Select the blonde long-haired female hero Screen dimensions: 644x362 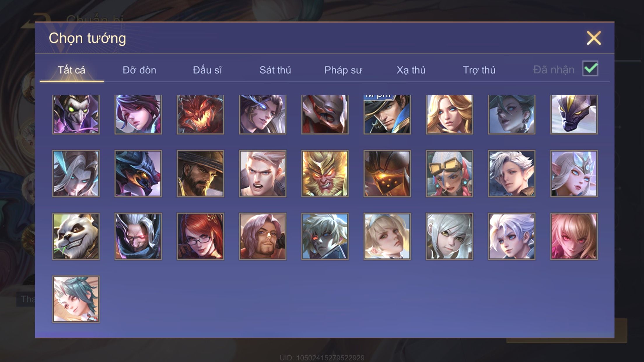coord(449,114)
